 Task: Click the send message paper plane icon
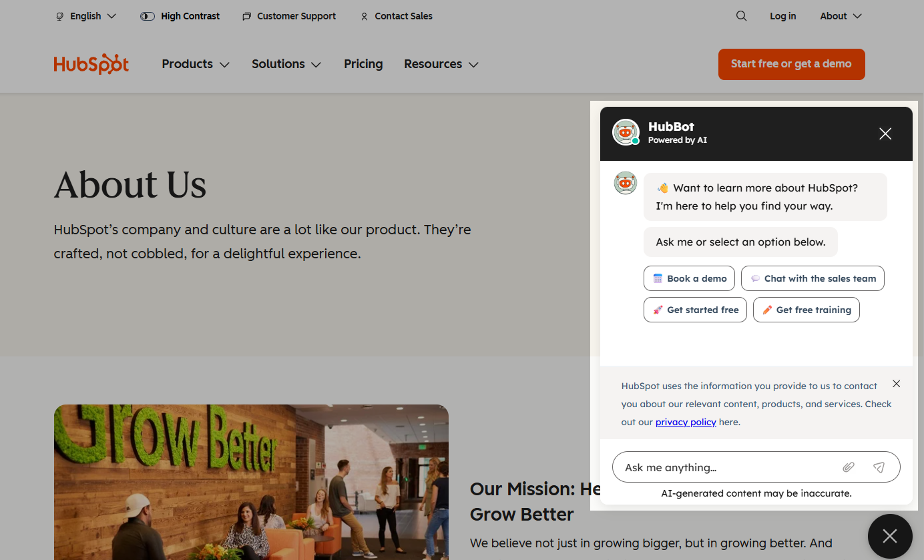[879, 467]
